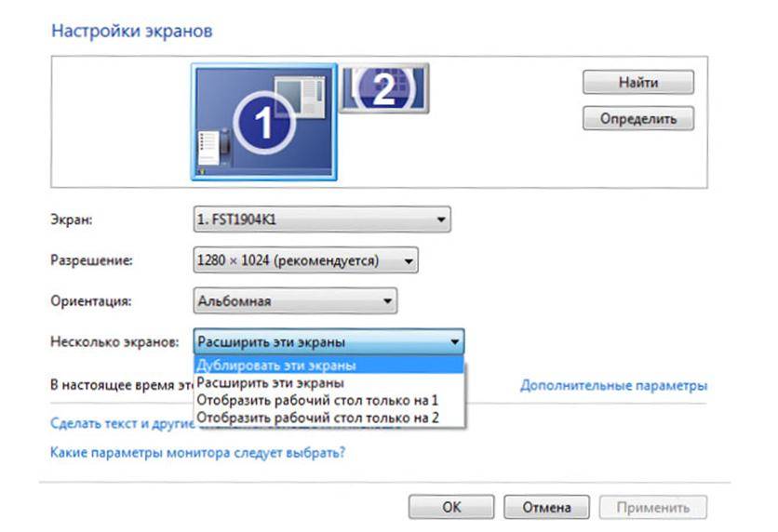Click the Найти button
Image resolution: width=778 pixels, height=532 pixels.
click(637, 83)
